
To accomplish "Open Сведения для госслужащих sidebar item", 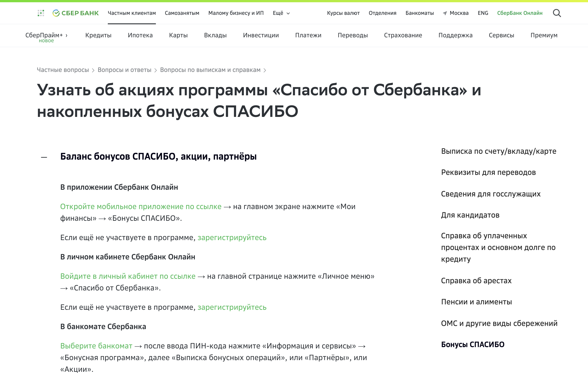I will [x=491, y=194].
